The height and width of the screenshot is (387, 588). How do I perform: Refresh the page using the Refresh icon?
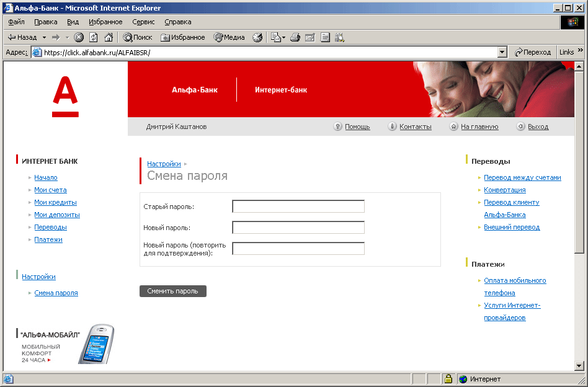(94, 37)
